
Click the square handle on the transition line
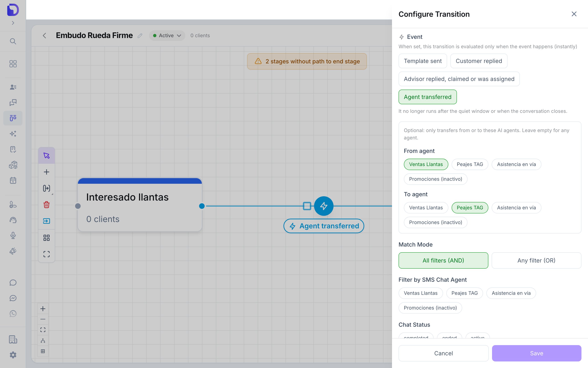tap(307, 206)
